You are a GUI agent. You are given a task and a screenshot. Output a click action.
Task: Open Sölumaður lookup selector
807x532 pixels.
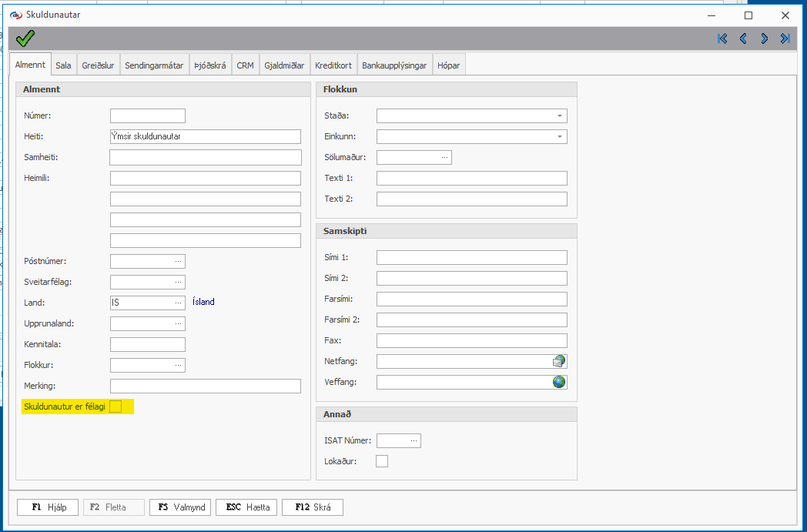pyautogui.click(x=444, y=158)
